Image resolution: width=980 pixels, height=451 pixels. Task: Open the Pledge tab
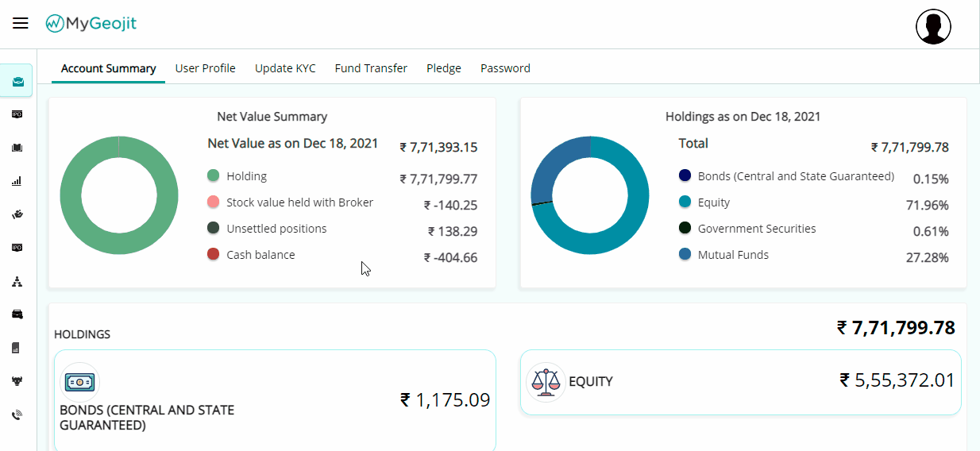444,68
